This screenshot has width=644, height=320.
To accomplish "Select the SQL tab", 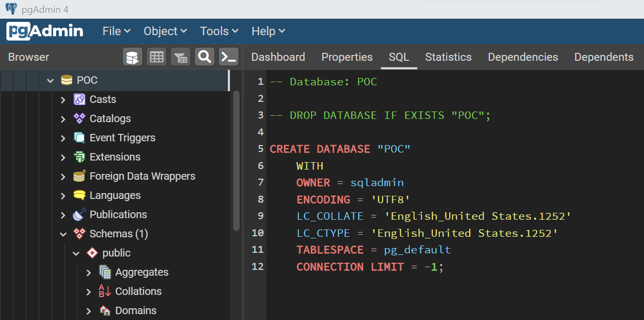I will [399, 57].
